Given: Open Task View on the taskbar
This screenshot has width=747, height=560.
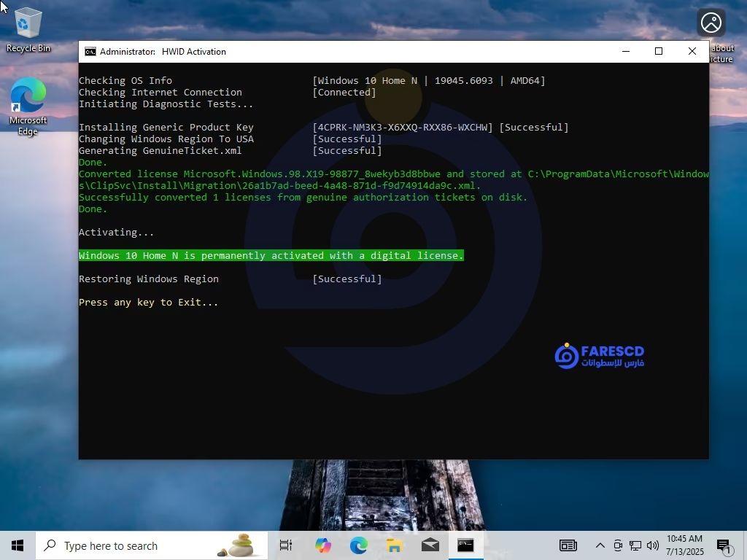Looking at the screenshot, I should click(x=286, y=545).
